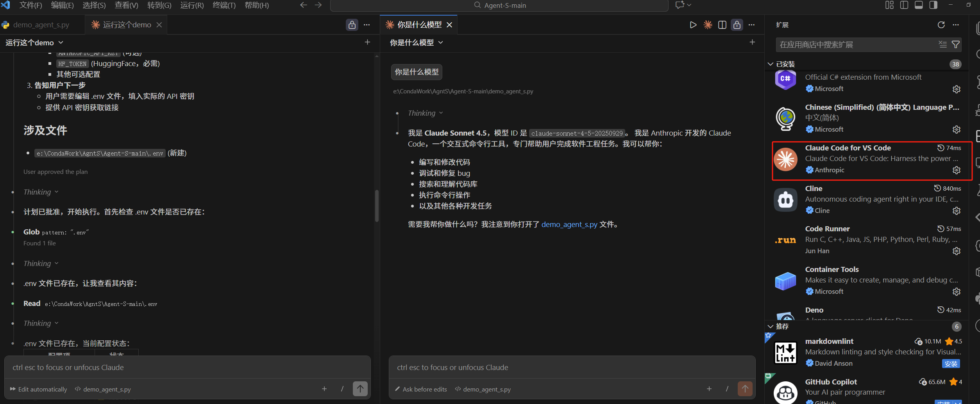Split the editor using the split icon
Screen dimensions: 980x404
pos(722,25)
